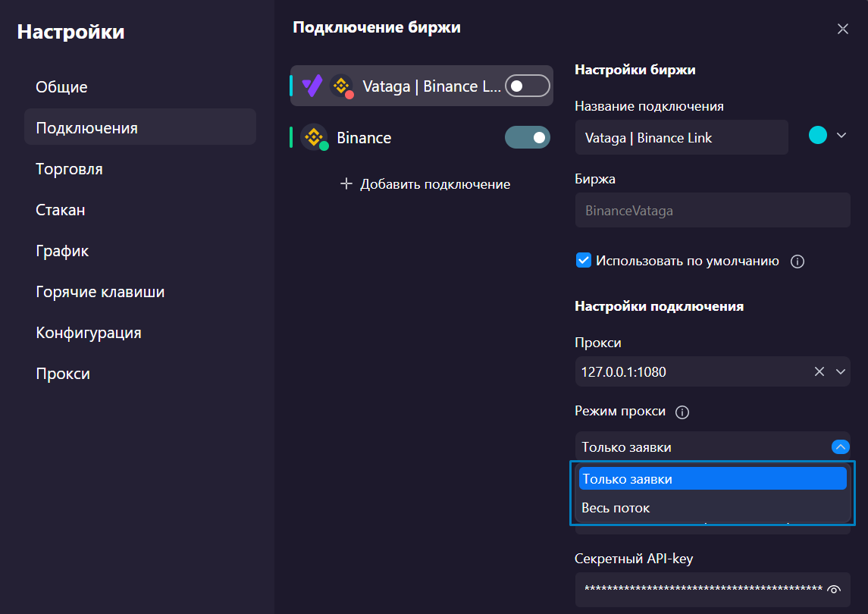Open Торговля settings section

(x=140, y=169)
